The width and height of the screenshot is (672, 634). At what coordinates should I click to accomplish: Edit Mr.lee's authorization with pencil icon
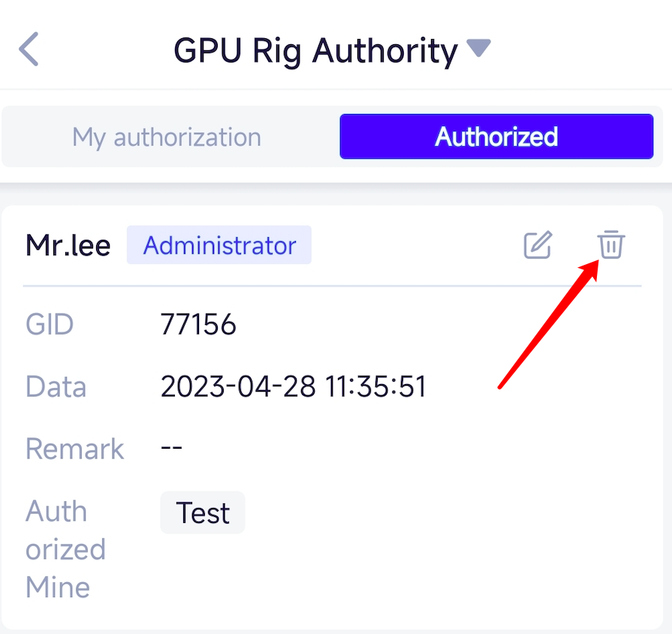(538, 245)
